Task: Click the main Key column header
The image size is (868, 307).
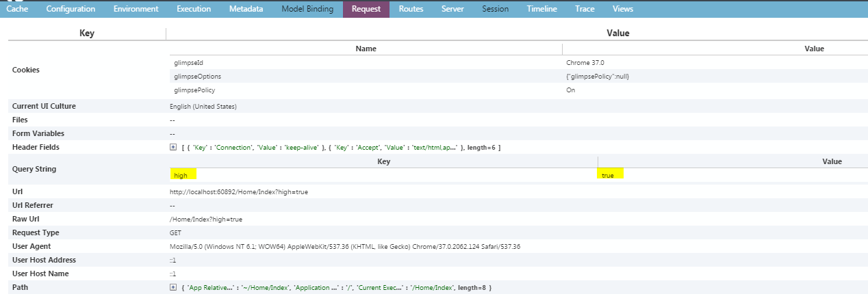Action: [87, 33]
